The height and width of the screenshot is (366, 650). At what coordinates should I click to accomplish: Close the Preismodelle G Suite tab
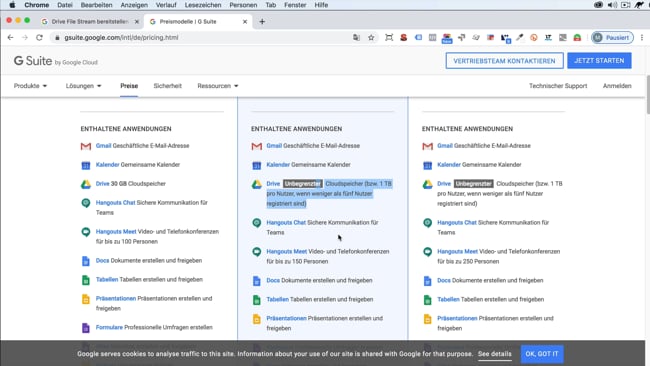coord(245,22)
